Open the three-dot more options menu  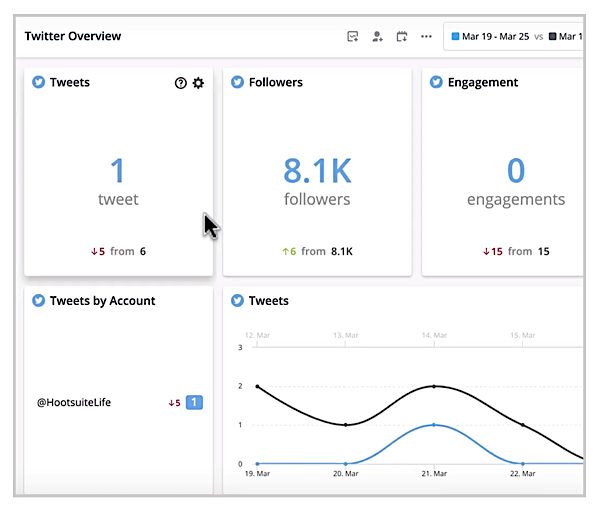[427, 37]
